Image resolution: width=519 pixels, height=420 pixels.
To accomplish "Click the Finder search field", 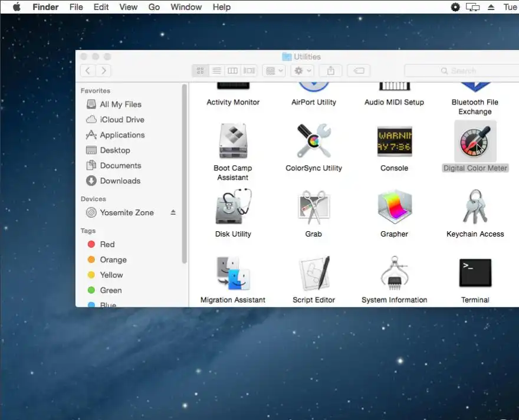I will click(x=461, y=71).
